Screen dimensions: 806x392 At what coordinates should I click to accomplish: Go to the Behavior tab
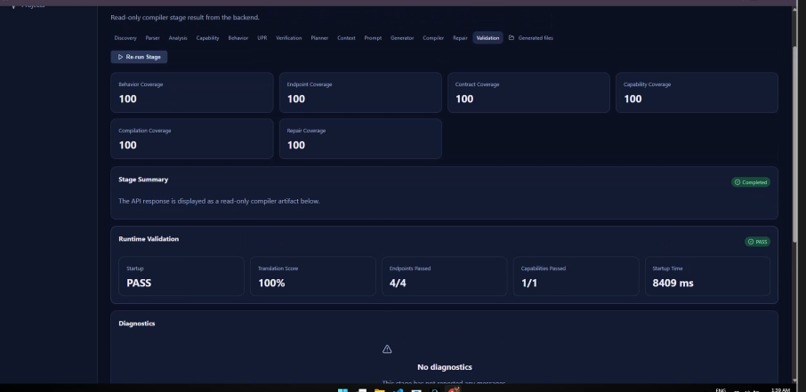pyautogui.click(x=238, y=38)
